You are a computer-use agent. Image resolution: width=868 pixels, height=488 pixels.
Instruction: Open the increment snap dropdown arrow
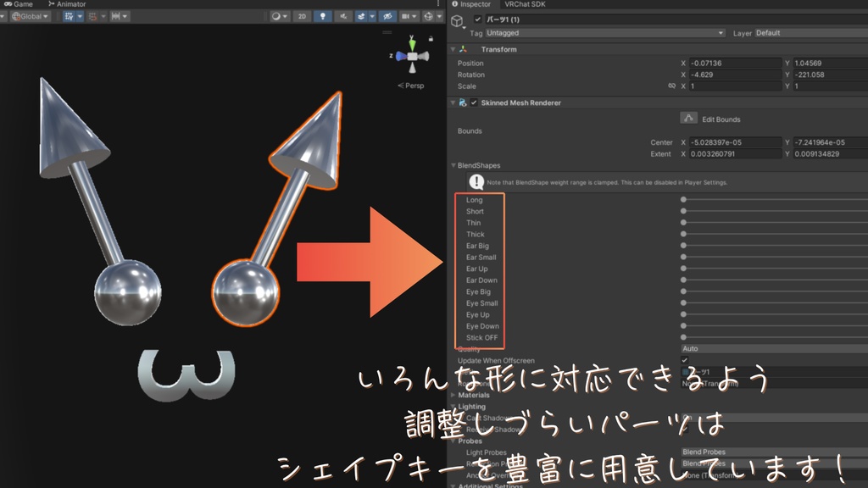125,17
